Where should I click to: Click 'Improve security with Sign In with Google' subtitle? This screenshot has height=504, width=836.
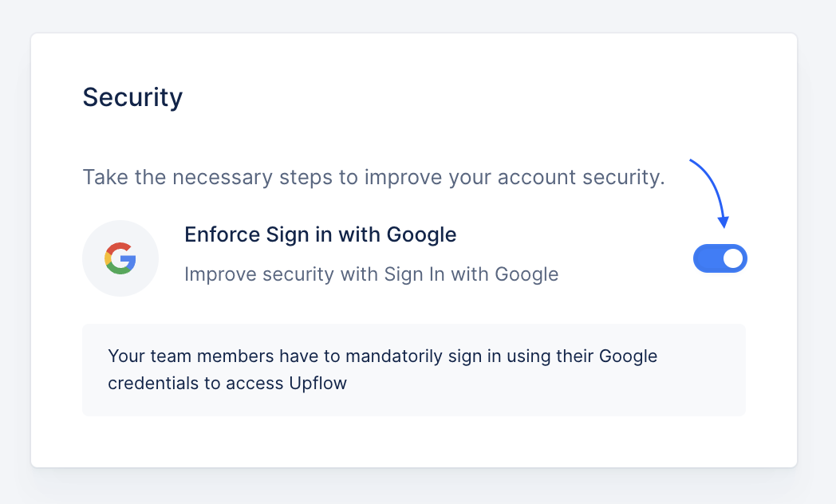click(x=372, y=274)
